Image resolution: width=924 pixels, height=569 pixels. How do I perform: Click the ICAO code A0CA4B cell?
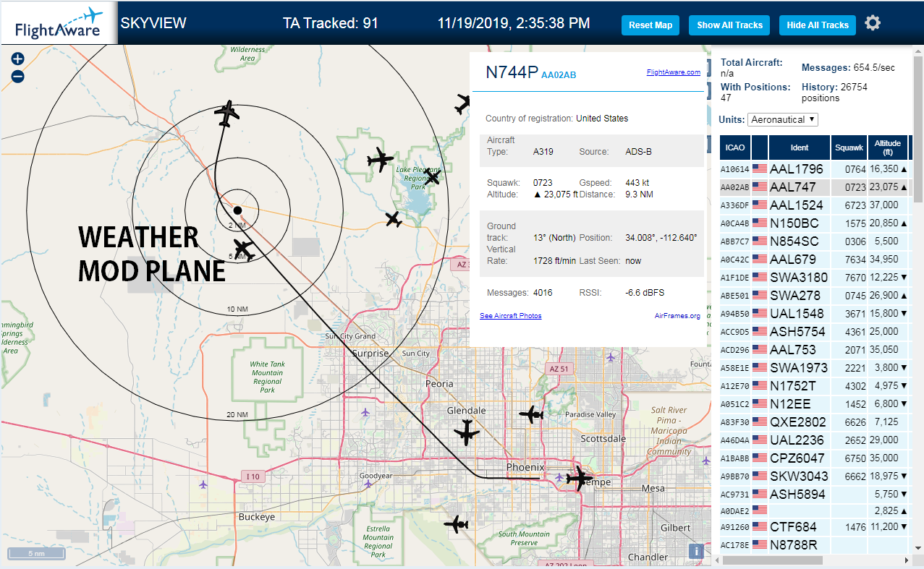tap(735, 223)
